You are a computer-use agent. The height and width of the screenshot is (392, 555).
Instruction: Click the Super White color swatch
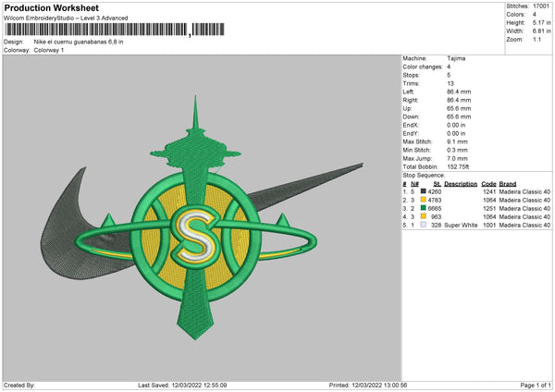(423, 225)
